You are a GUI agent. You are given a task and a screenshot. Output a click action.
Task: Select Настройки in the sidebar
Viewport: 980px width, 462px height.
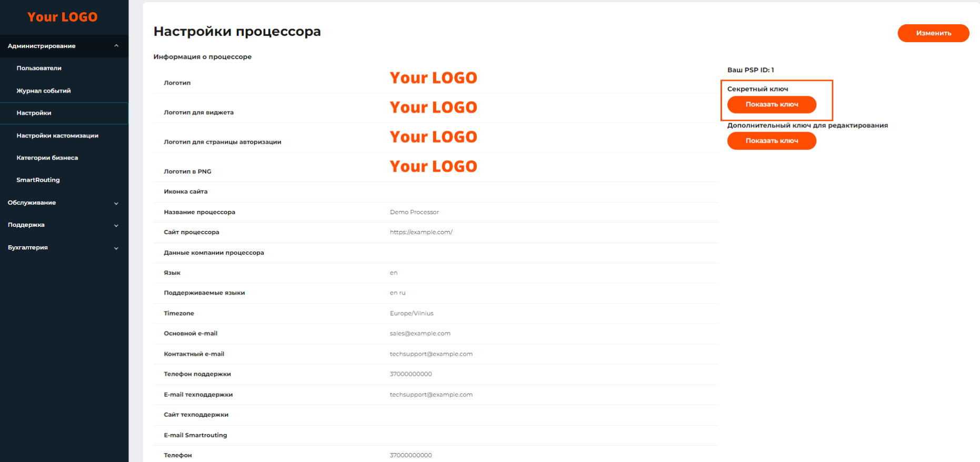pos(34,113)
